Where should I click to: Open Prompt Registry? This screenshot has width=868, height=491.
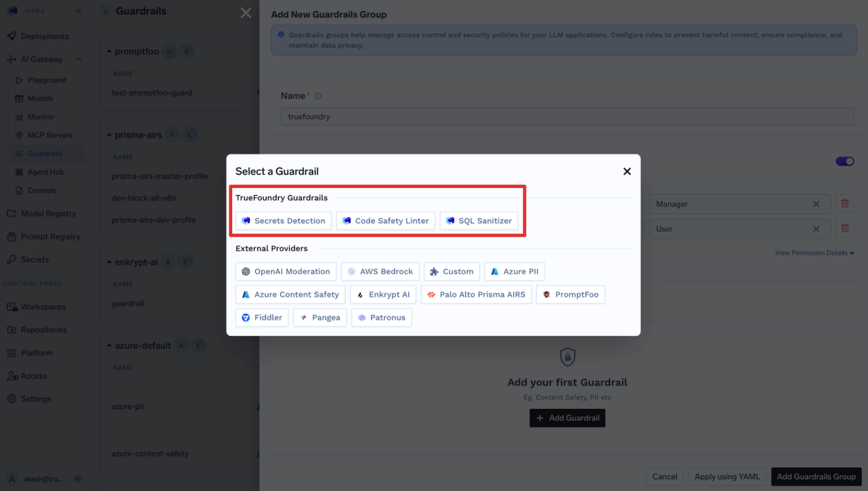(x=51, y=236)
